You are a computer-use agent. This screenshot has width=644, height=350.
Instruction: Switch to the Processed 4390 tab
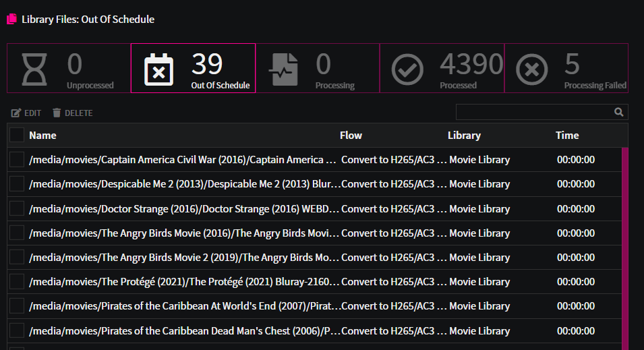pos(442,68)
